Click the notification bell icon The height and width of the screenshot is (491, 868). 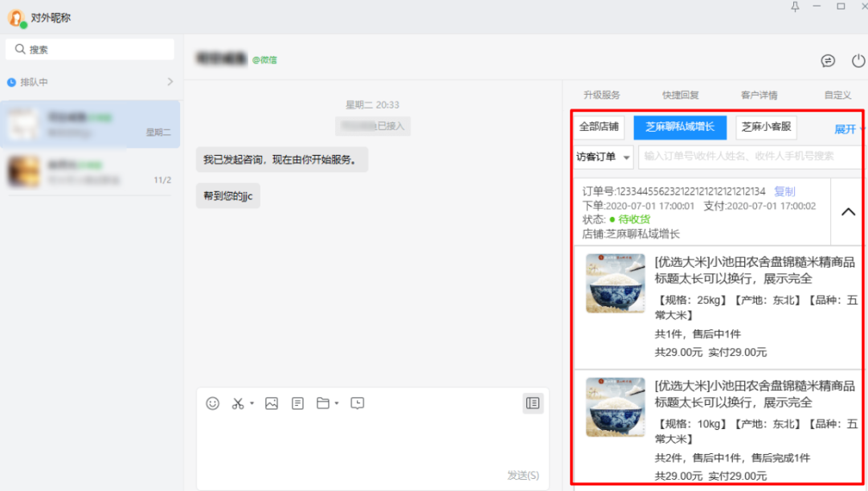click(795, 7)
